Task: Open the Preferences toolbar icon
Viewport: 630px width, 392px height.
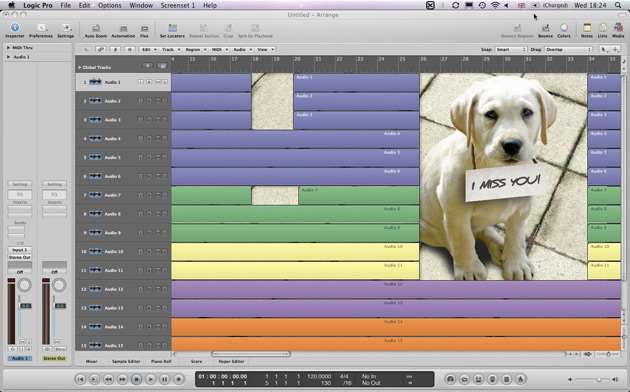Action: pos(41,28)
